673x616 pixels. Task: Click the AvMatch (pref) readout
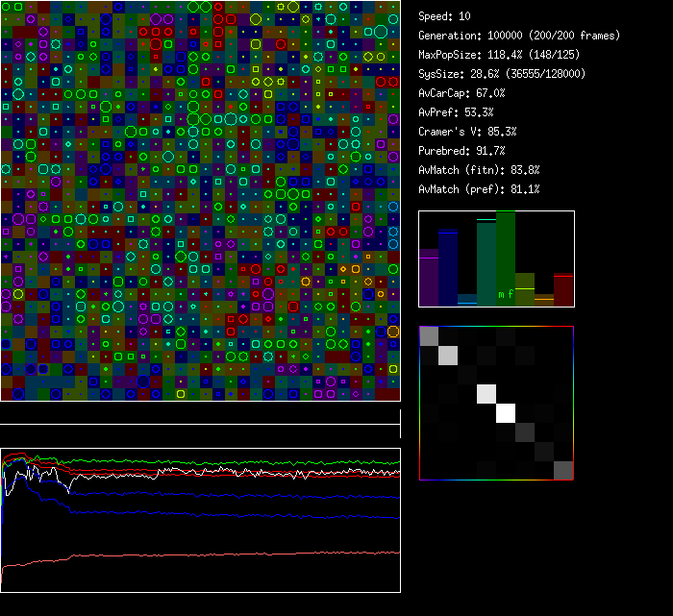[479, 189]
